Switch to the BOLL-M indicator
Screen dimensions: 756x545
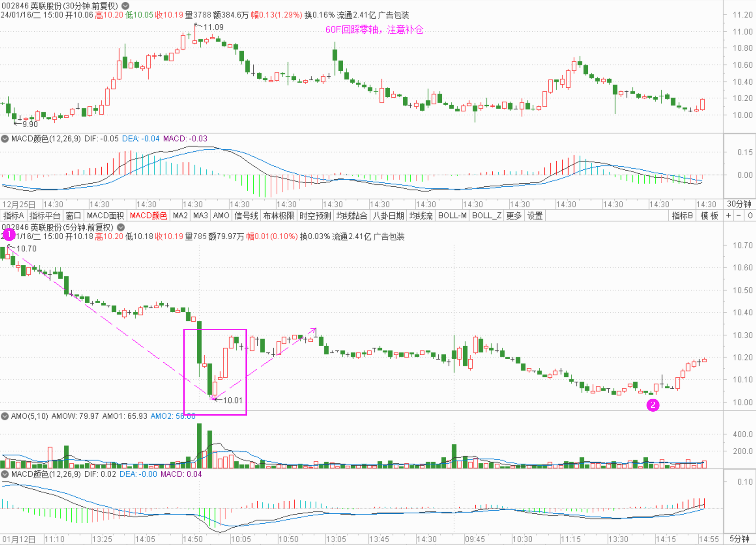click(452, 215)
